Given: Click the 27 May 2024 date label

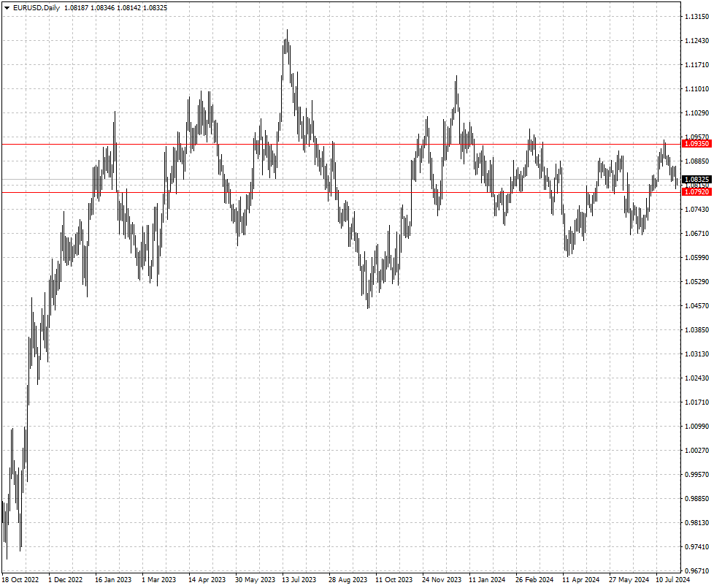Looking at the screenshot, I should pos(629,580).
